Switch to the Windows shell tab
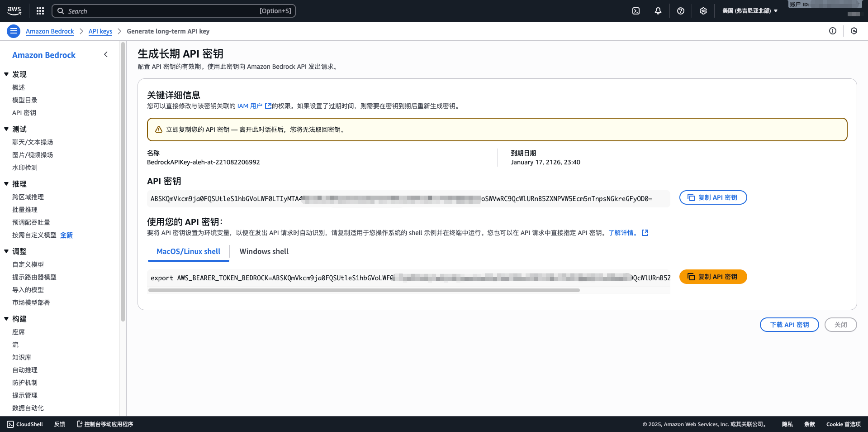The image size is (868, 432). pyautogui.click(x=264, y=251)
